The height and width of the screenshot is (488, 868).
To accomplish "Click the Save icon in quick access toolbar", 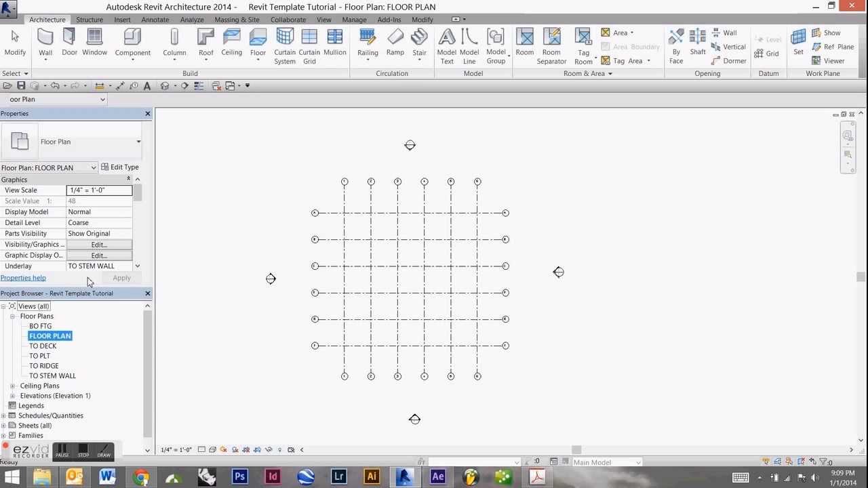I will click(x=21, y=85).
